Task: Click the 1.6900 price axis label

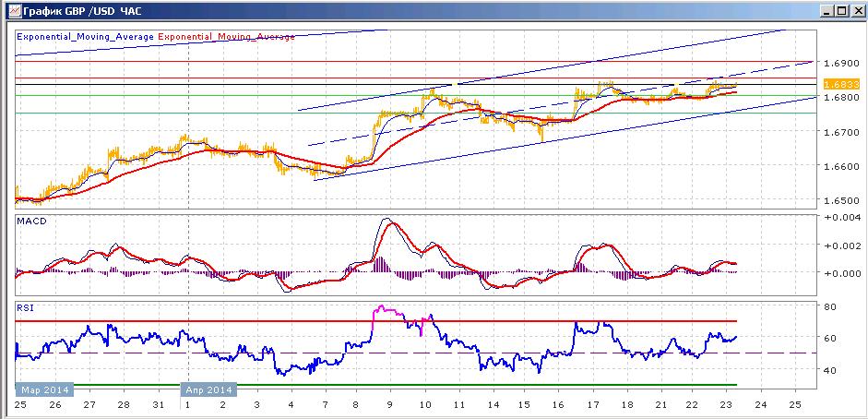Action: 841,63
